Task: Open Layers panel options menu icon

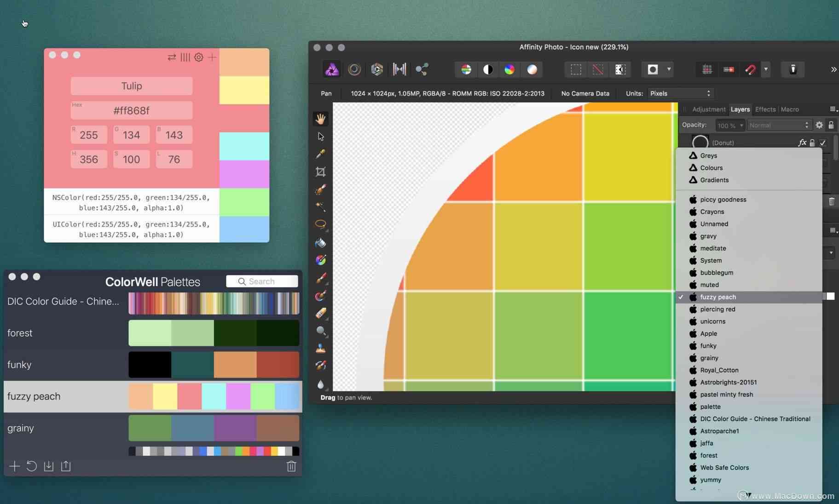Action: [x=833, y=109]
